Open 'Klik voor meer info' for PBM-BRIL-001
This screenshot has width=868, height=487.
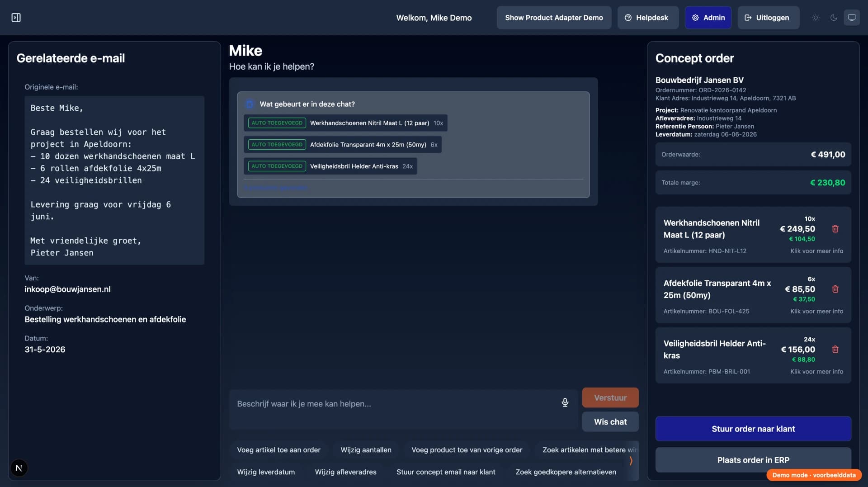point(816,372)
